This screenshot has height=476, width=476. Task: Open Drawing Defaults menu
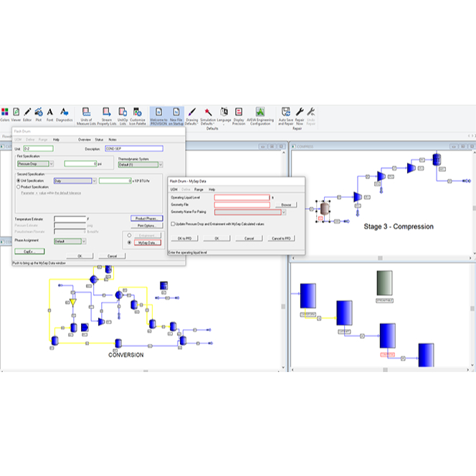(191, 116)
